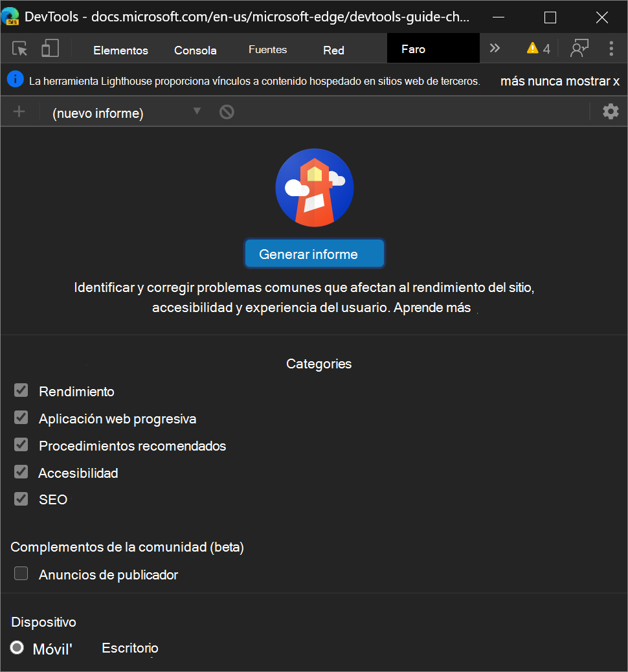Click the send feedback icon
The width and height of the screenshot is (628, 672).
(579, 48)
